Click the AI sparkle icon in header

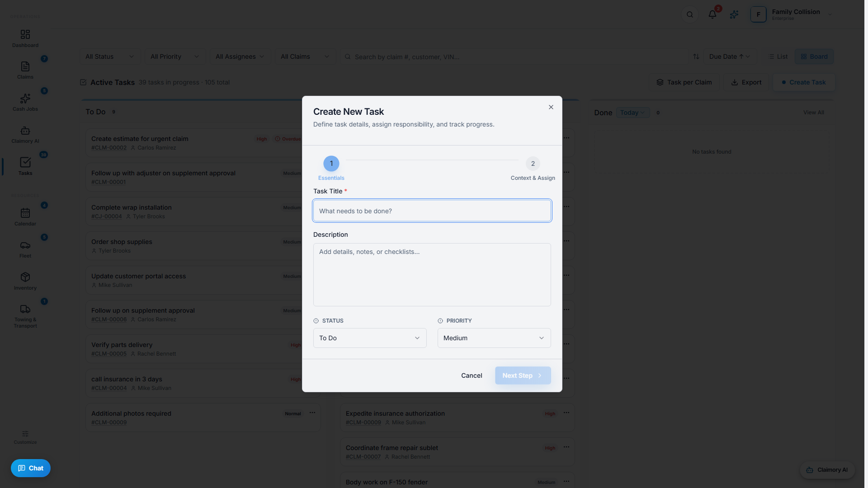tap(734, 14)
